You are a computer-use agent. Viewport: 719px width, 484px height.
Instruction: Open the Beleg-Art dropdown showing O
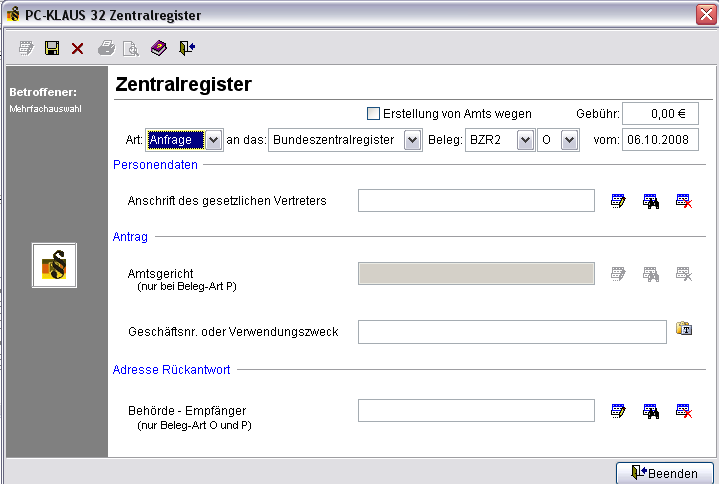[569, 141]
